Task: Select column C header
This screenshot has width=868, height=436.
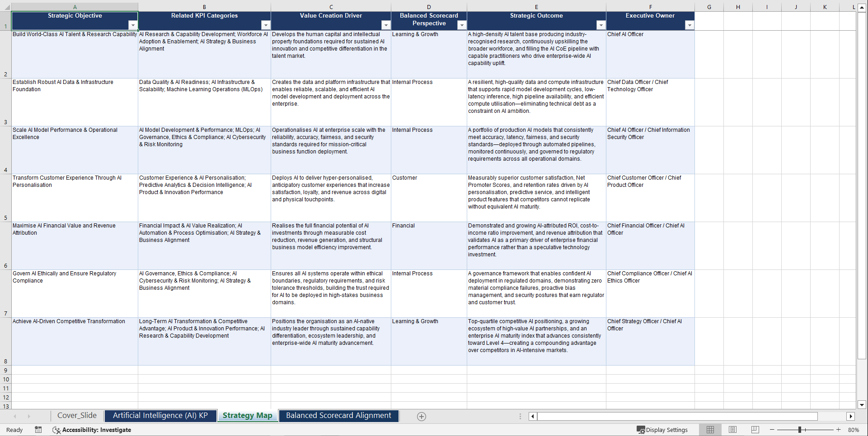Action: tap(331, 7)
